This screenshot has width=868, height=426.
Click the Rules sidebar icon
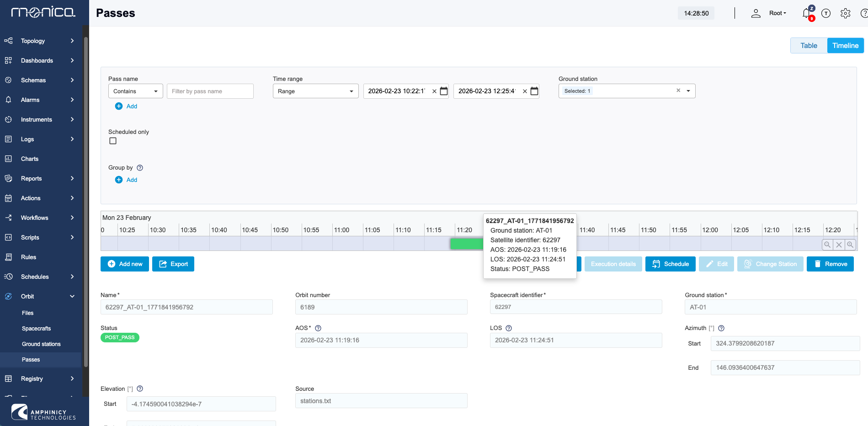tap(8, 257)
